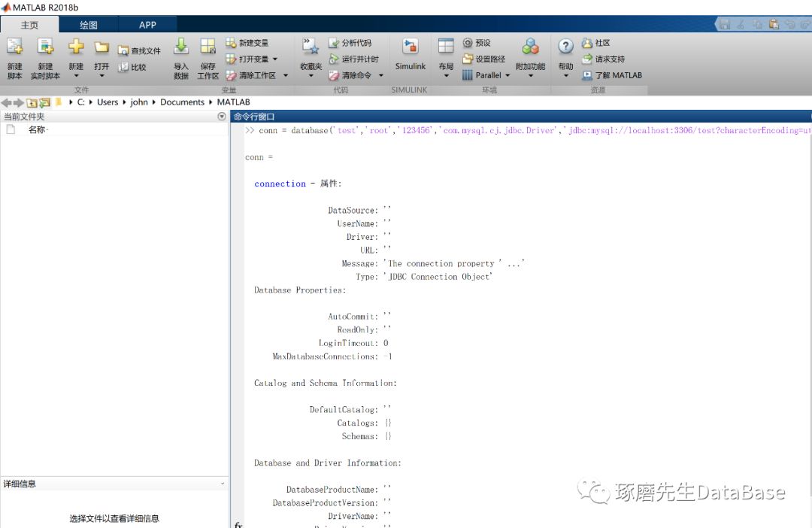
Task: Click Documents in the address path
Action: (182, 102)
